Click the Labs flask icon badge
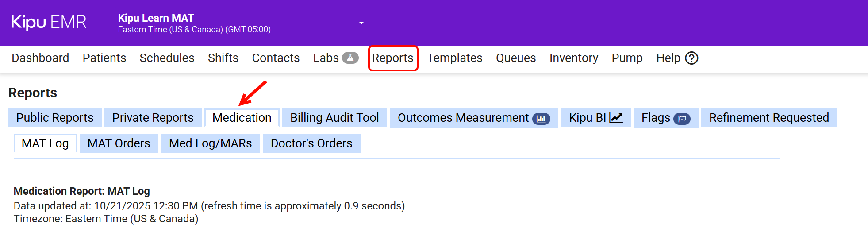This screenshot has width=868, height=232. click(x=350, y=58)
